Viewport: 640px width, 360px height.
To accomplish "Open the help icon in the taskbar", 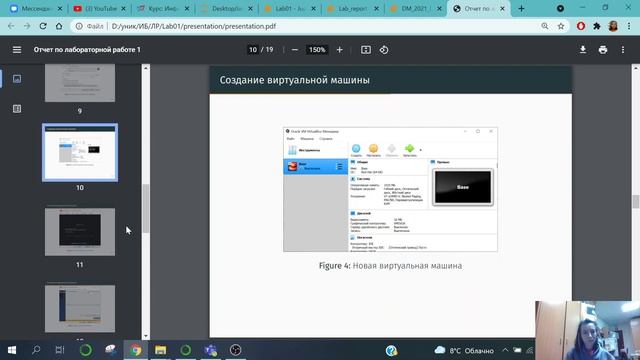I will coord(391,350).
